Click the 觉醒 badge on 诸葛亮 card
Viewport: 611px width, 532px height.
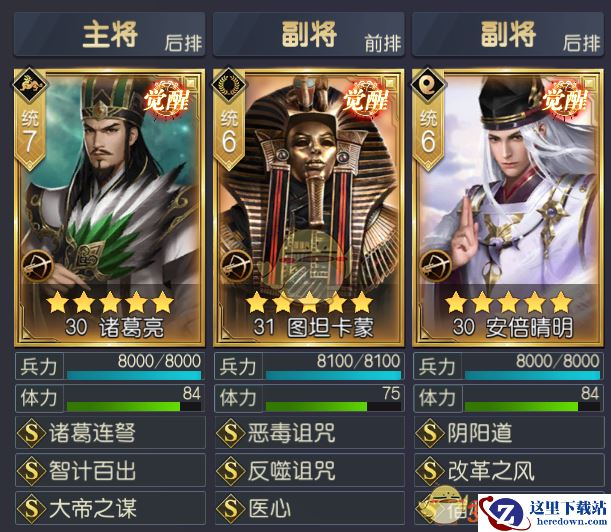pyautogui.click(x=167, y=99)
